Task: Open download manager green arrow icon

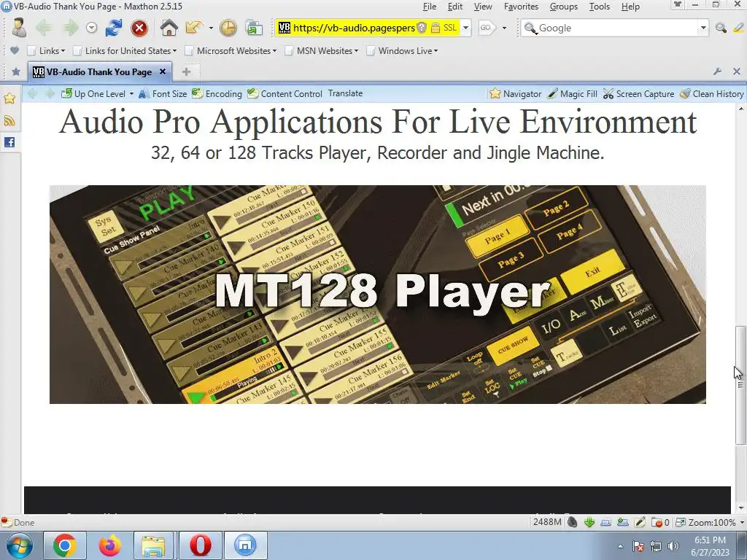Action: pos(589,522)
